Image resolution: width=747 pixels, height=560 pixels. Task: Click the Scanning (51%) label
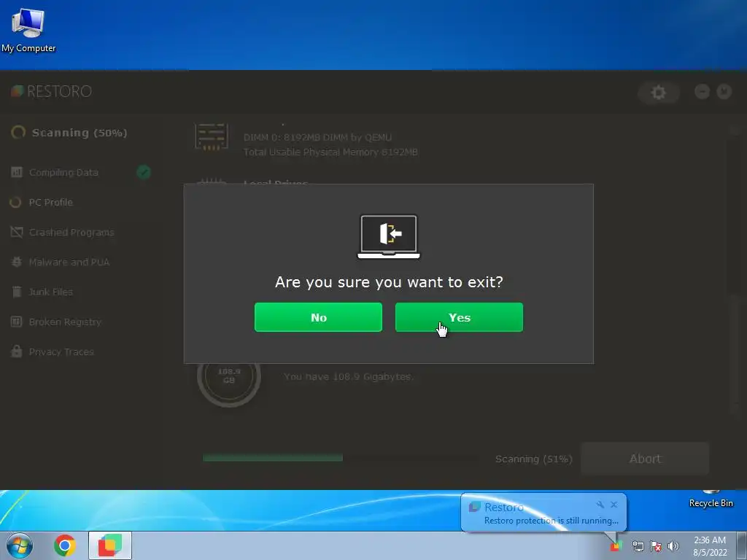(533, 459)
